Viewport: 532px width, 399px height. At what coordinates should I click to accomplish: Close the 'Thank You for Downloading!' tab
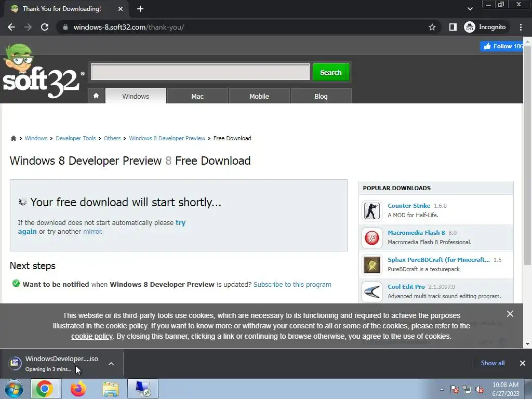[121, 9]
